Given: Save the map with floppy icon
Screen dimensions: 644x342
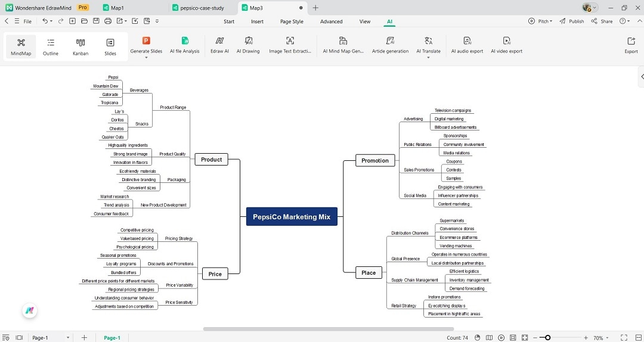Looking at the screenshot, I should (x=95, y=21).
